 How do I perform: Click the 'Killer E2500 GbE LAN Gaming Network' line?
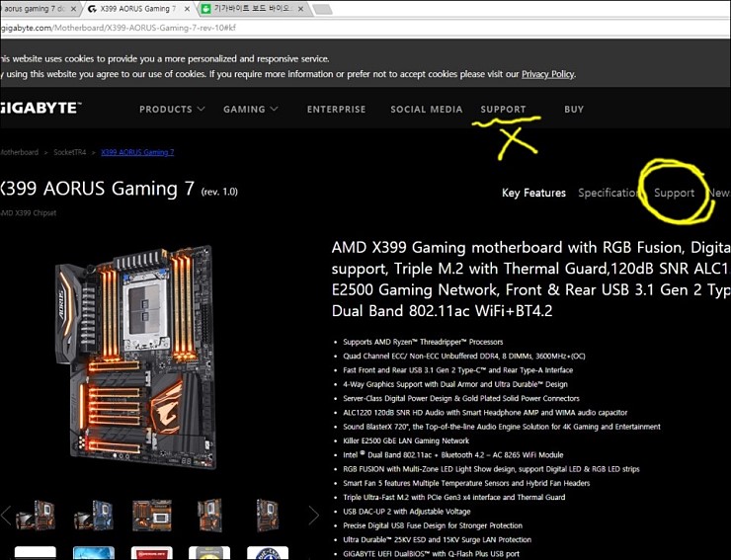pyautogui.click(x=406, y=440)
